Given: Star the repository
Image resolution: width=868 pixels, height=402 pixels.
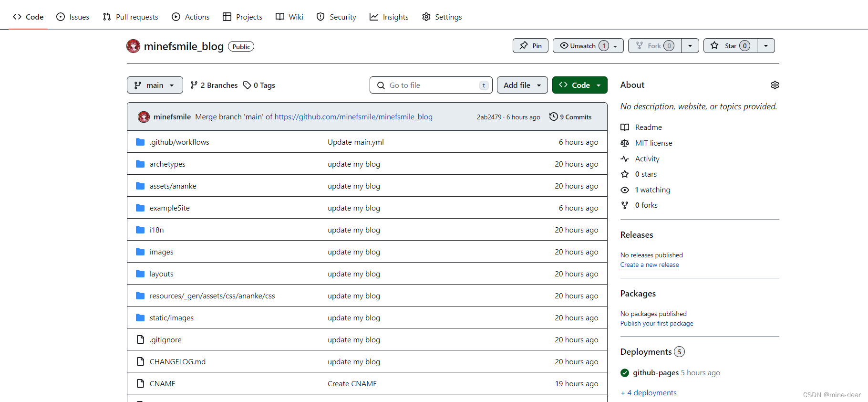Looking at the screenshot, I should (730, 46).
